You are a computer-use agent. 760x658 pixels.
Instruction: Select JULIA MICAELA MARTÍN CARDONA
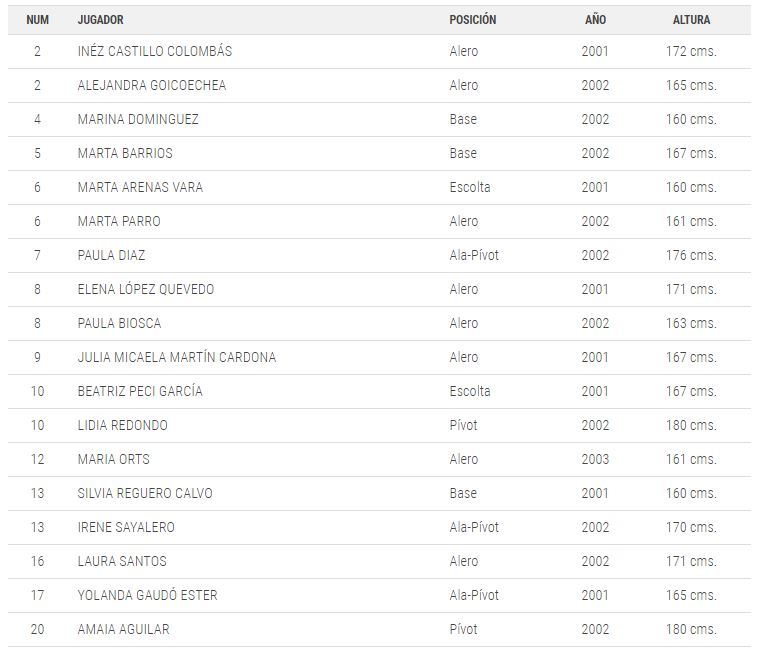[x=177, y=357]
